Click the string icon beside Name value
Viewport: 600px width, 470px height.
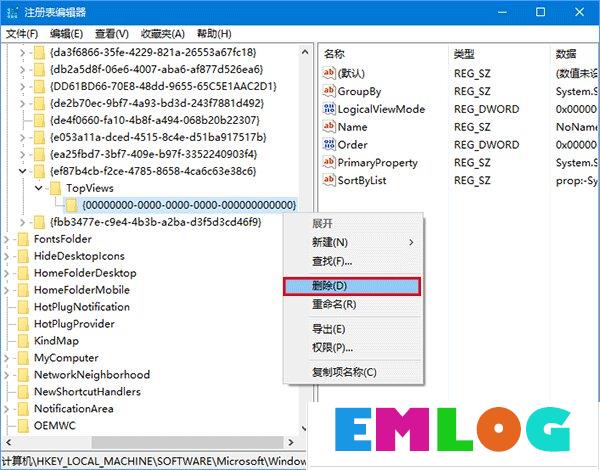click(329, 126)
